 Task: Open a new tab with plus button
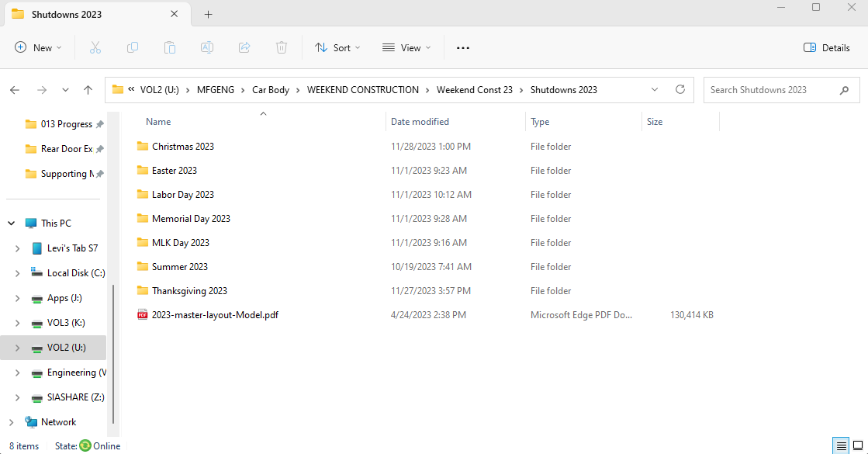pyautogui.click(x=209, y=14)
